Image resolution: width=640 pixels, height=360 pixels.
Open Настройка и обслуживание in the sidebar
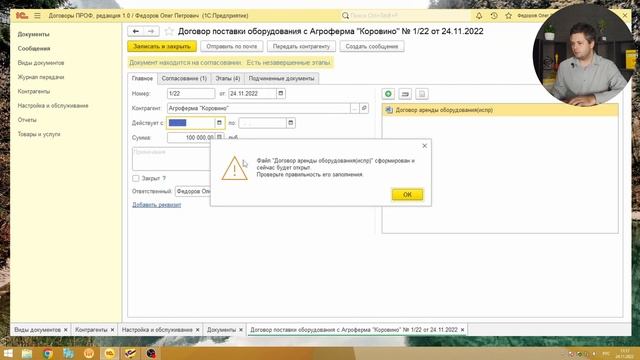(53, 106)
